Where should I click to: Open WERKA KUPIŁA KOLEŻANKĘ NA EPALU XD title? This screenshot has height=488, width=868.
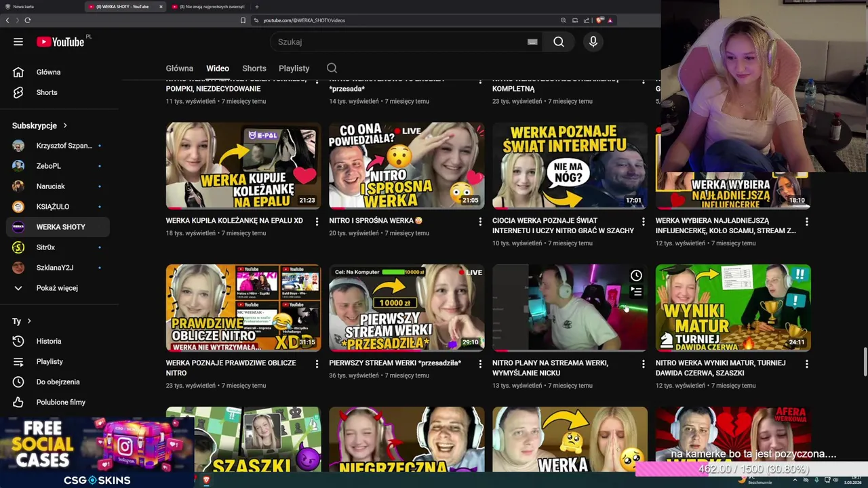234,220
